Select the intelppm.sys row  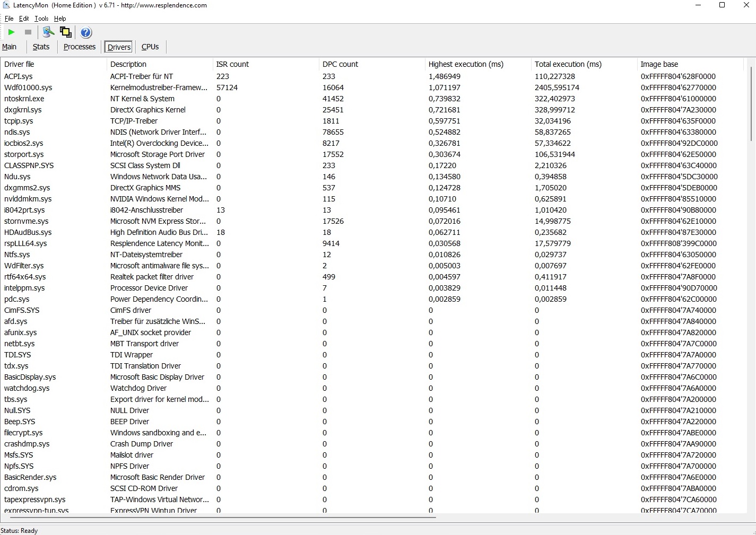click(373, 288)
